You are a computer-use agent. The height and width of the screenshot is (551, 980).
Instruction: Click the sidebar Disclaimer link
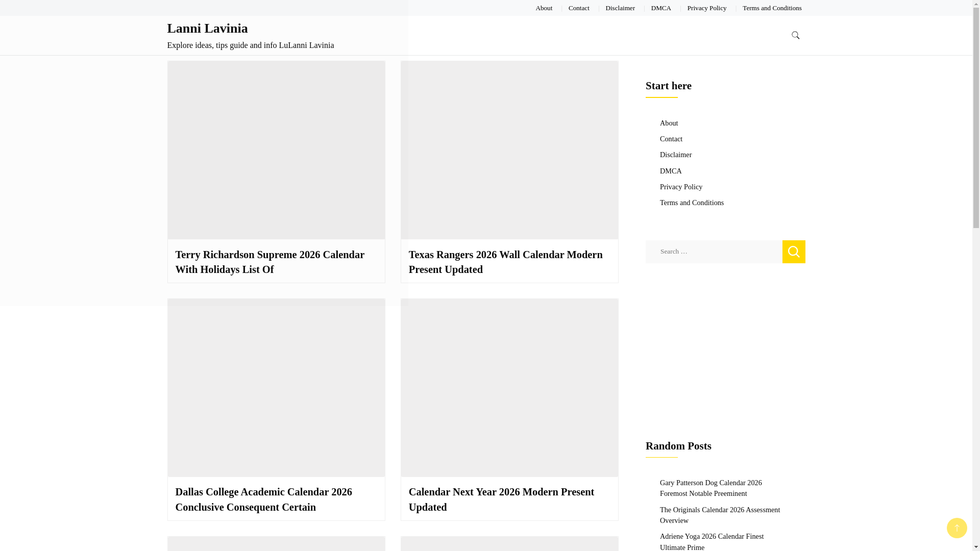(x=675, y=155)
